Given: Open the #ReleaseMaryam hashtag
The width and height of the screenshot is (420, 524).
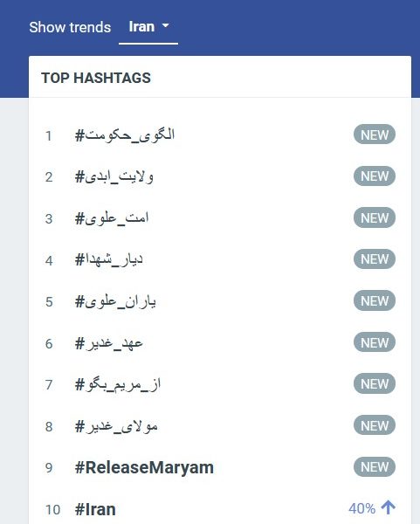Looking at the screenshot, I should 144,467.
